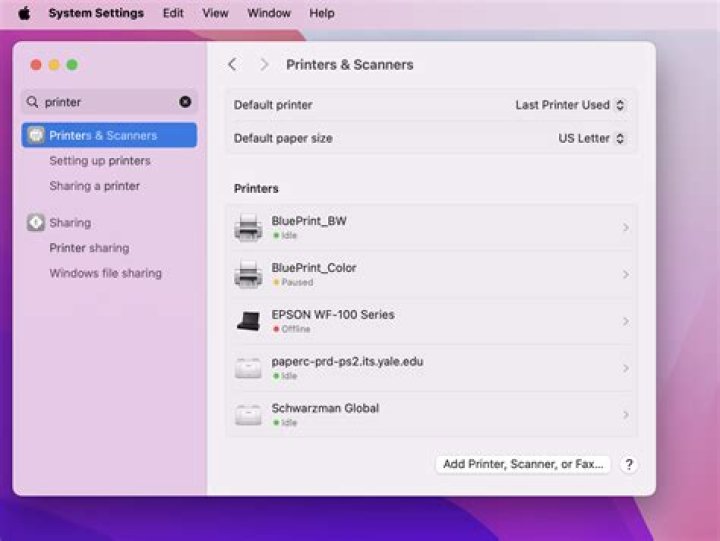Expand Schwarzman Global via chevron
The height and width of the screenshot is (541, 720).
625,415
